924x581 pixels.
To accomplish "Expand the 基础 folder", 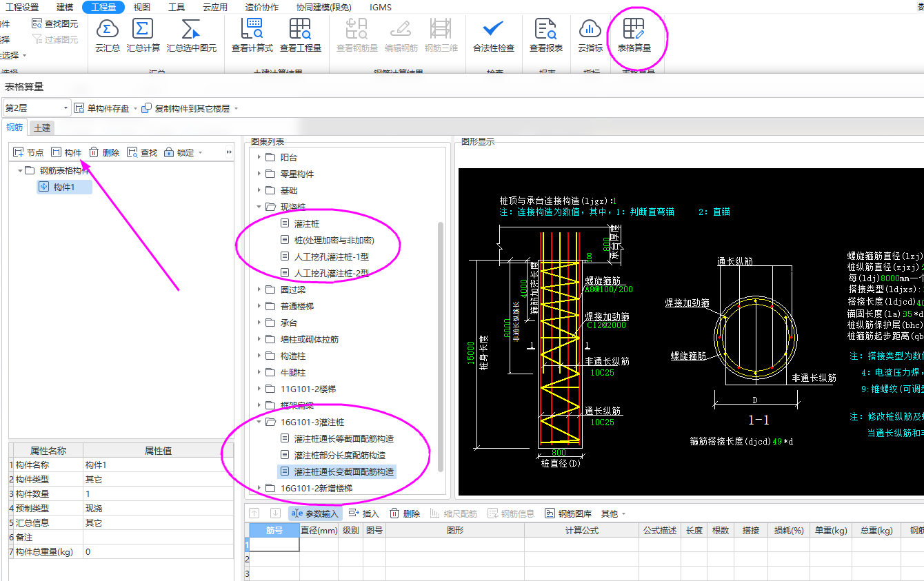I will coord(259,190).
